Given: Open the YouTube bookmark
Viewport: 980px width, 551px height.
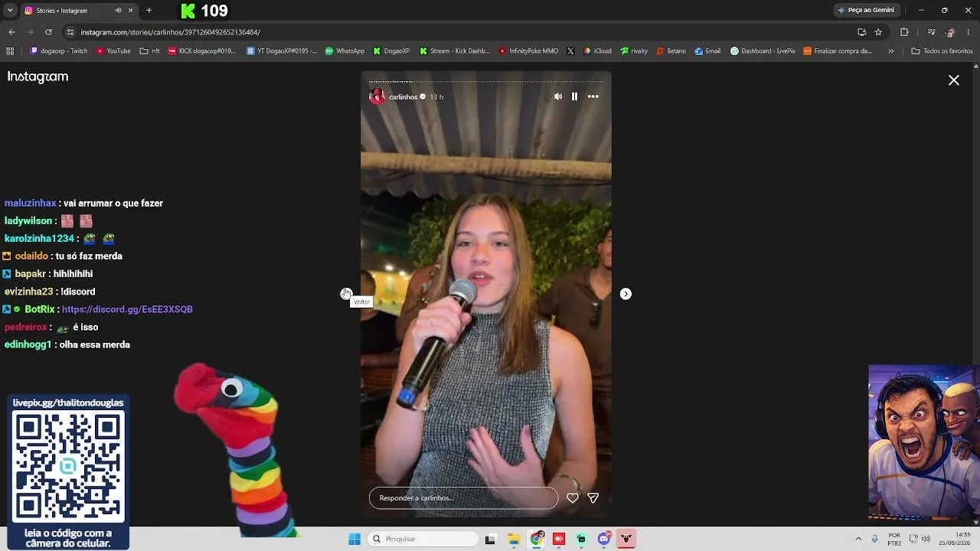Looking at the screenshot, I should [x=113, y=51].
